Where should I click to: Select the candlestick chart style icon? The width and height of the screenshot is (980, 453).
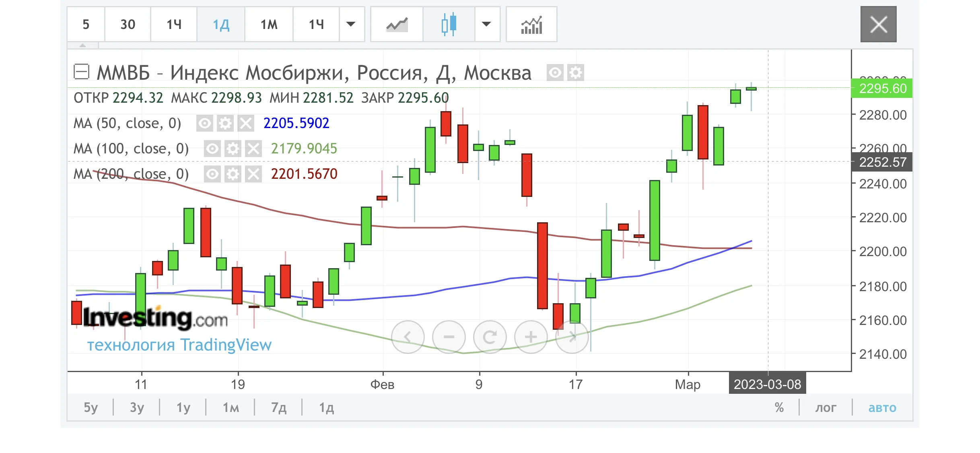[449, 25]
